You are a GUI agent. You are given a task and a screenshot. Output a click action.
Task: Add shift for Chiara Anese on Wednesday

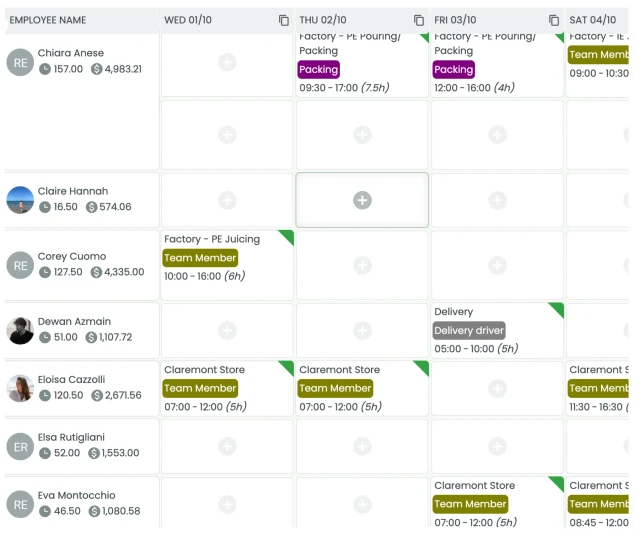tap(227, 62)
